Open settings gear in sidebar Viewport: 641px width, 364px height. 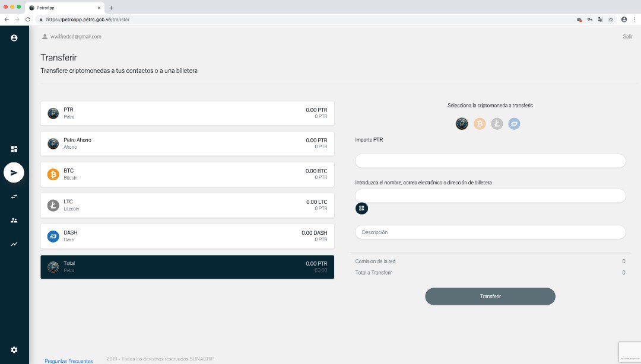pos(14,350)
